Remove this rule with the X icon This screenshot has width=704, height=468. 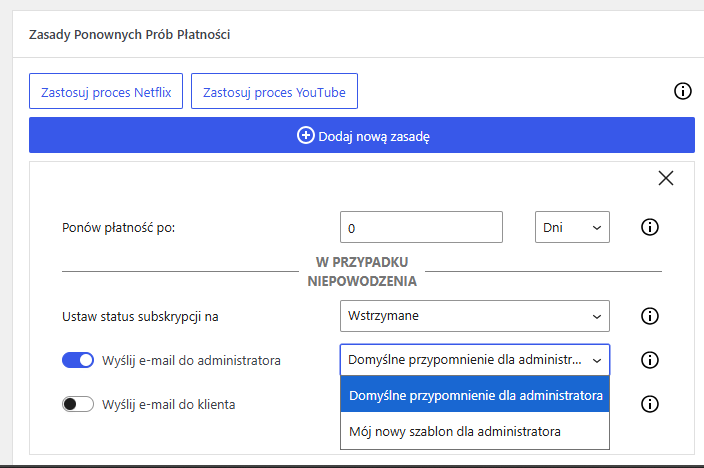(x=666, y=178)
